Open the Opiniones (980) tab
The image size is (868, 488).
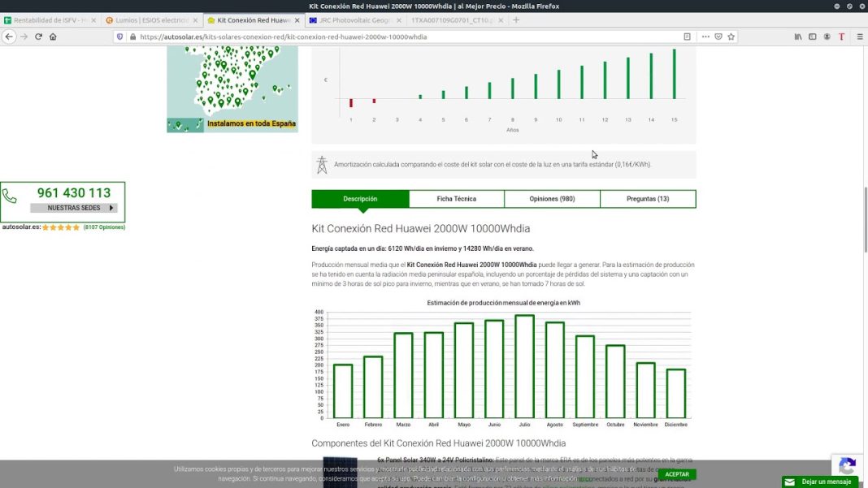(x=552, y=199)
